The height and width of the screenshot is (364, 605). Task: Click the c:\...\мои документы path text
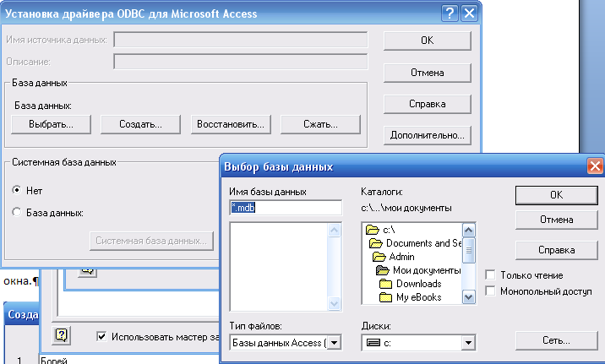click(406, 208)
